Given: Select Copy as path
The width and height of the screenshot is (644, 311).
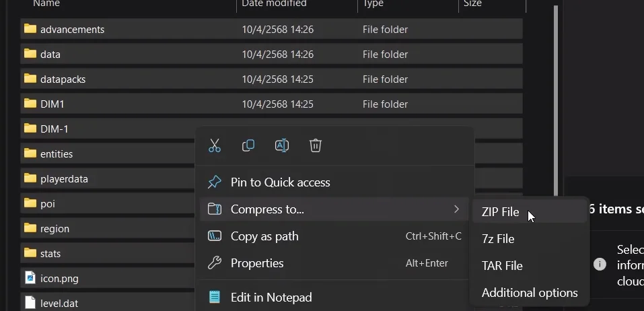Looking at the screenshot, I should (264, 236).
